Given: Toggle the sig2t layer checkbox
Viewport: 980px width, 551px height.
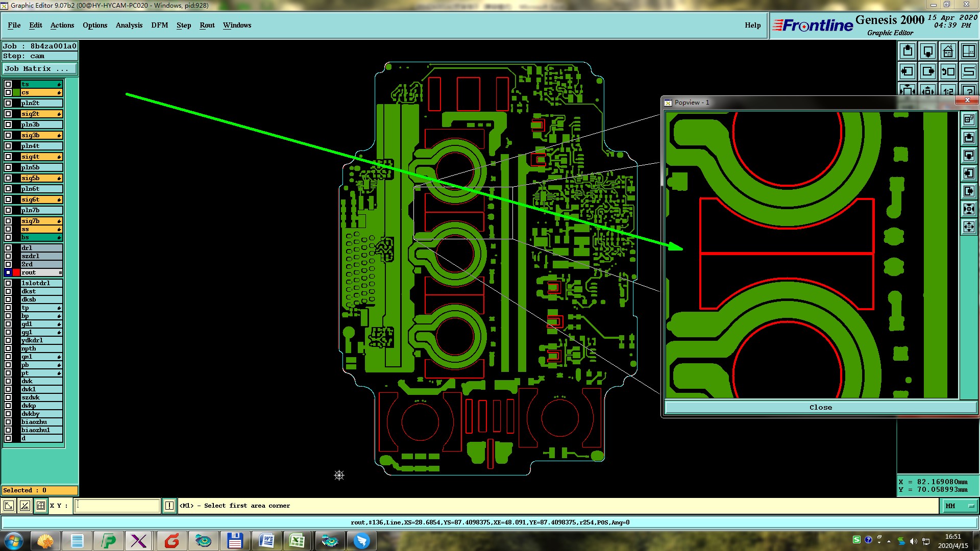Looking at the screenshot, I should tap(8, 114).
